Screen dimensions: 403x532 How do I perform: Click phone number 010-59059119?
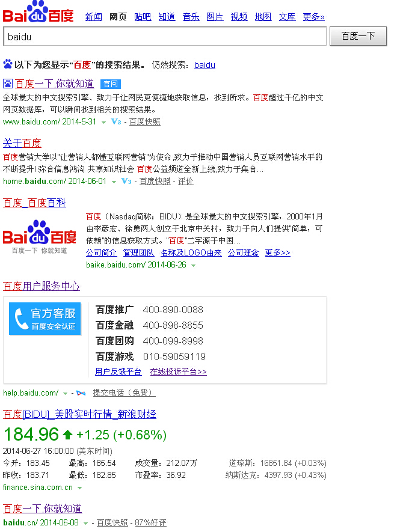pos(174,356)
